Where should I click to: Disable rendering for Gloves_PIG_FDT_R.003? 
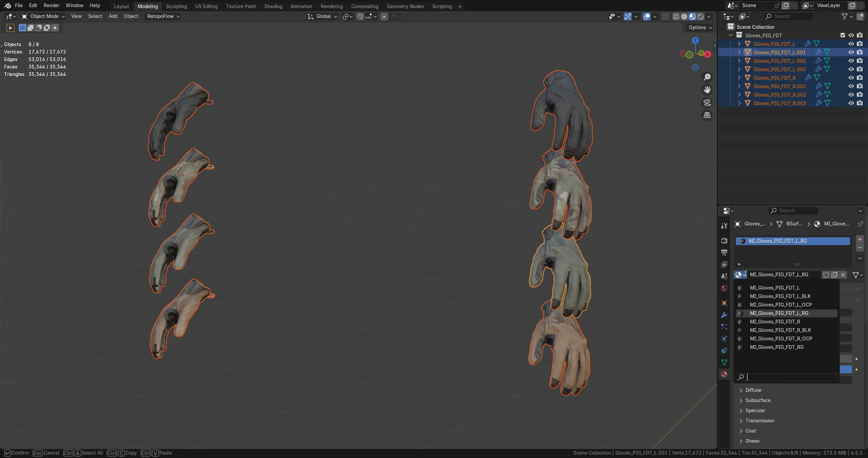[860, 103]
